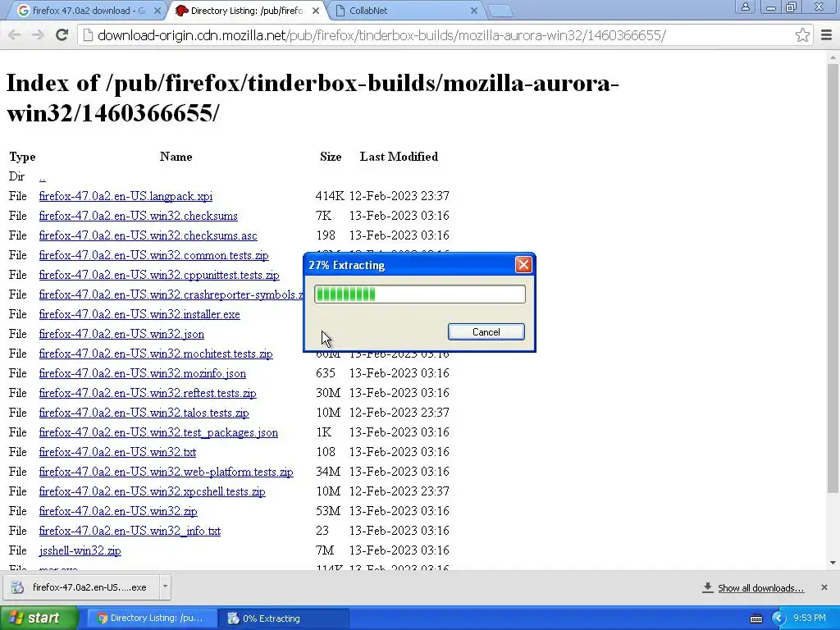
Task: Open firefox-47.0a2.en-US.langpack.xpi link
Action: (126, 196)
